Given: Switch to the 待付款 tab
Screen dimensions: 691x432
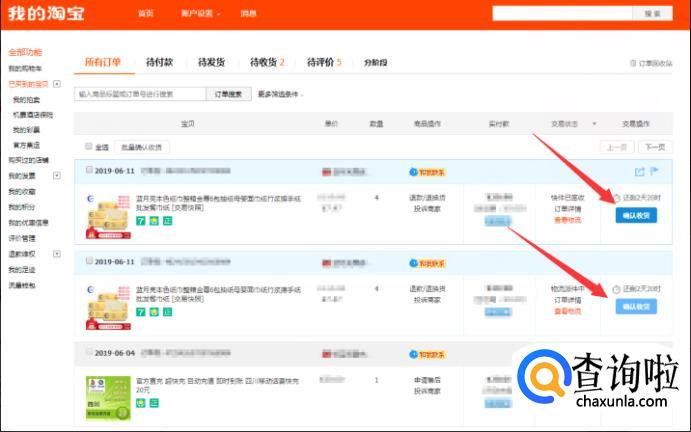Looking at the screenshot, I should point(160,62).
